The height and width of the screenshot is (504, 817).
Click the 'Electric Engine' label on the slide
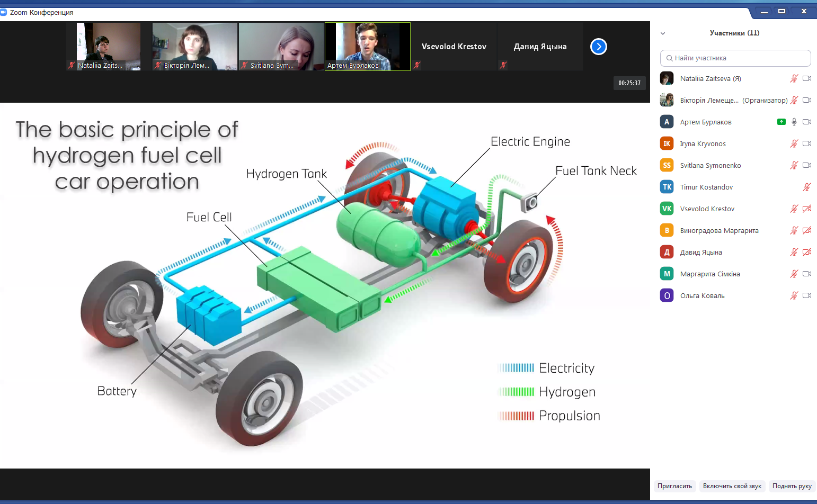point(530,142)
